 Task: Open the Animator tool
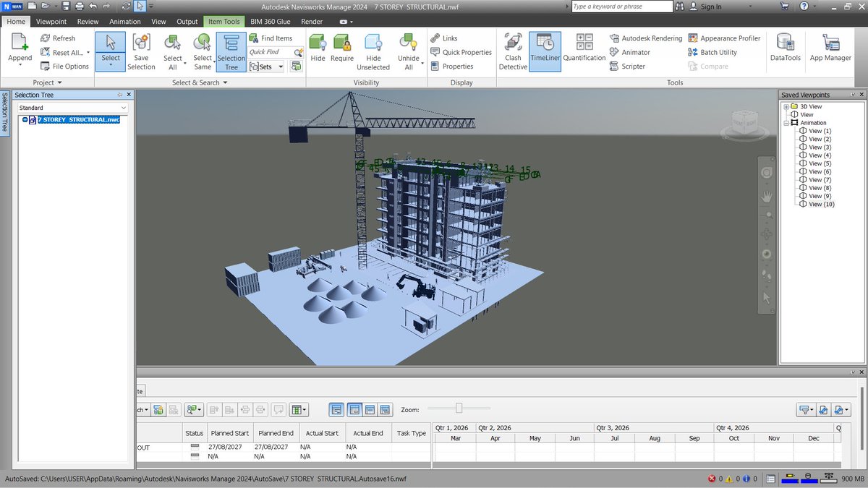pos(630,52)
